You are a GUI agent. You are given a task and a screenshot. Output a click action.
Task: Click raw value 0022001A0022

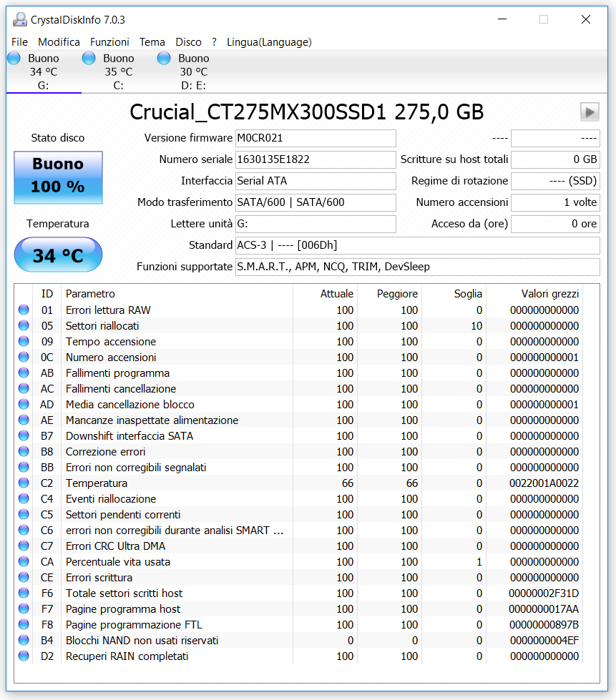click(x=544, y=483)
